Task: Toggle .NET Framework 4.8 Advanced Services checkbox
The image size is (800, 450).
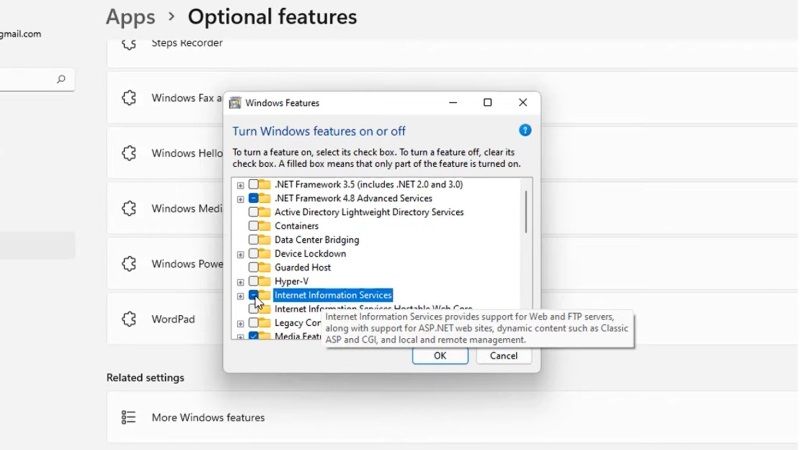Action: 253,198
